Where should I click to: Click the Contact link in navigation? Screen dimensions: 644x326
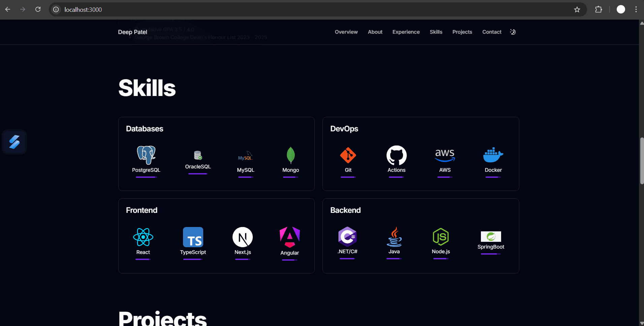click(492, 32)
